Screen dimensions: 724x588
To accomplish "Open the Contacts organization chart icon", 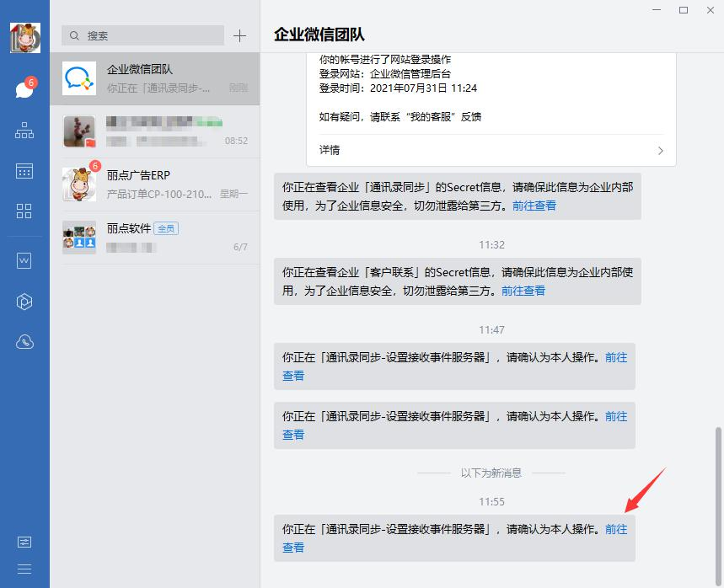I will 24,131.
